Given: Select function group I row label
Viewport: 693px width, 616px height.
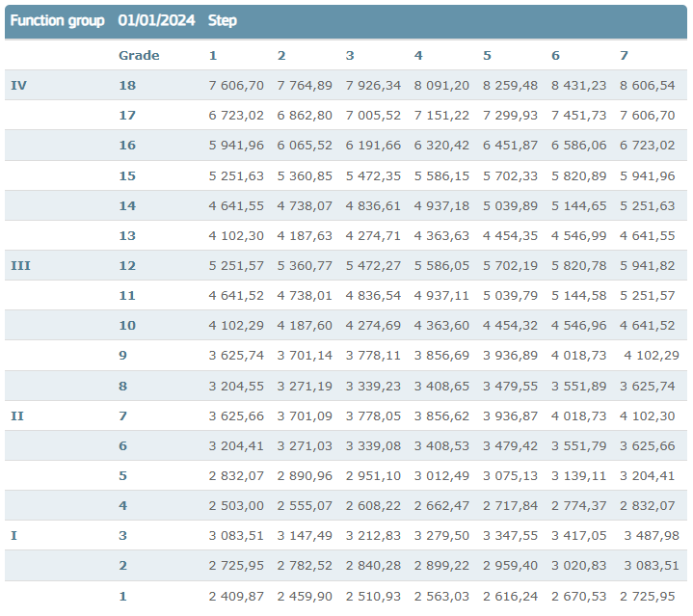Looking at the screenshot, I should (x=13, y=535).
